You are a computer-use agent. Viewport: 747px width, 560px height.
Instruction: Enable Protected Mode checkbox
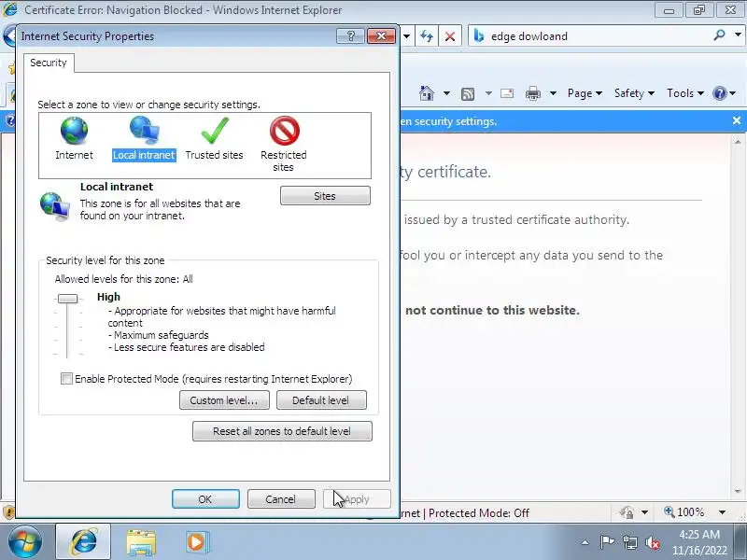point(66,379)
